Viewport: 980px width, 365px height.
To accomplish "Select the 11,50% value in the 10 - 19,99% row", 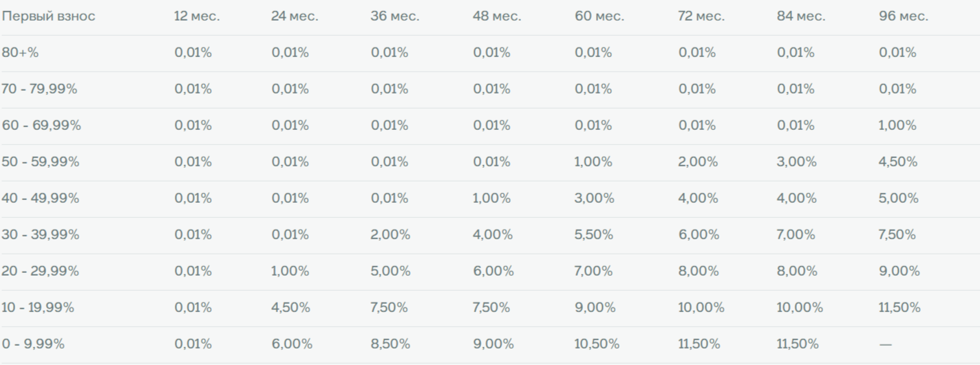I will [899, 307].
